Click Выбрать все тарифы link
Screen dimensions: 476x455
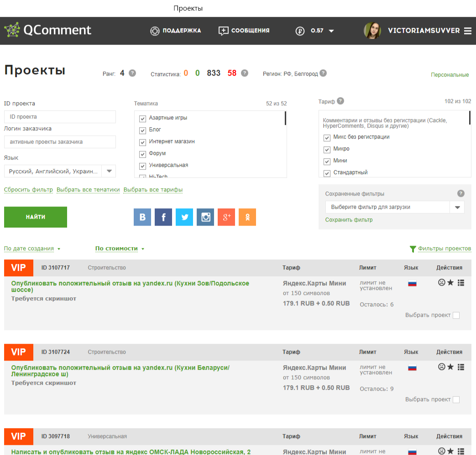tap(153, 190)
